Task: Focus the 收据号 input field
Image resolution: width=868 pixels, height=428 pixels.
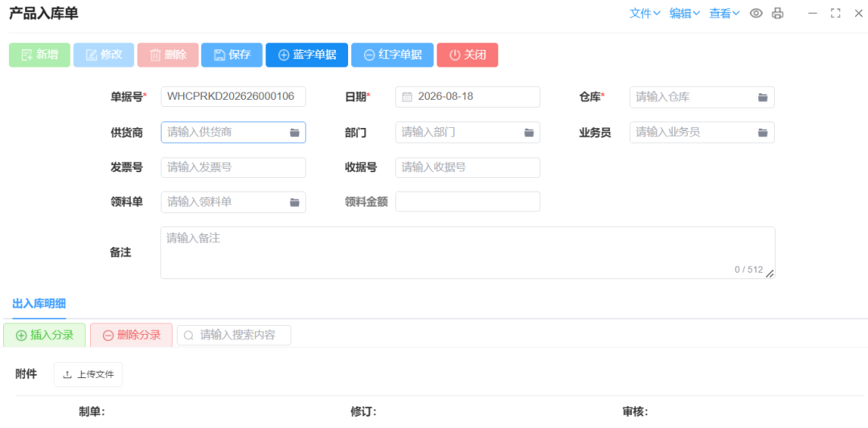Action: coord(468,167)
